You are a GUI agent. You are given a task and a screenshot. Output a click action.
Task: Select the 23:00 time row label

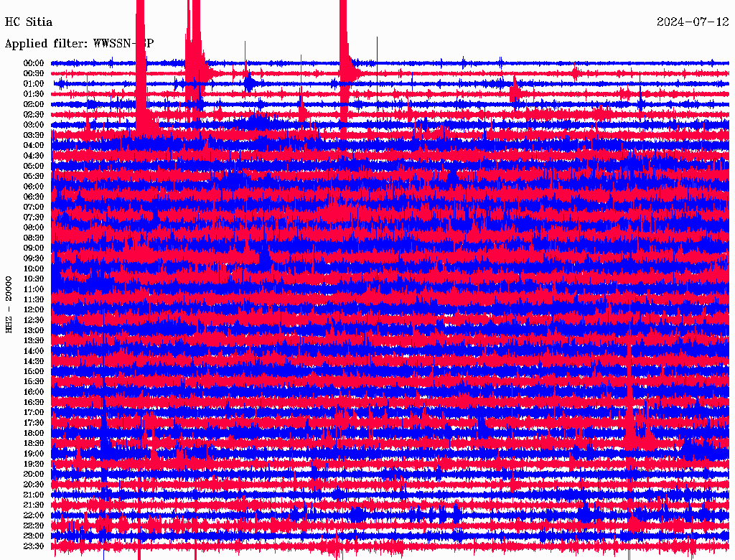click(34, 536)
